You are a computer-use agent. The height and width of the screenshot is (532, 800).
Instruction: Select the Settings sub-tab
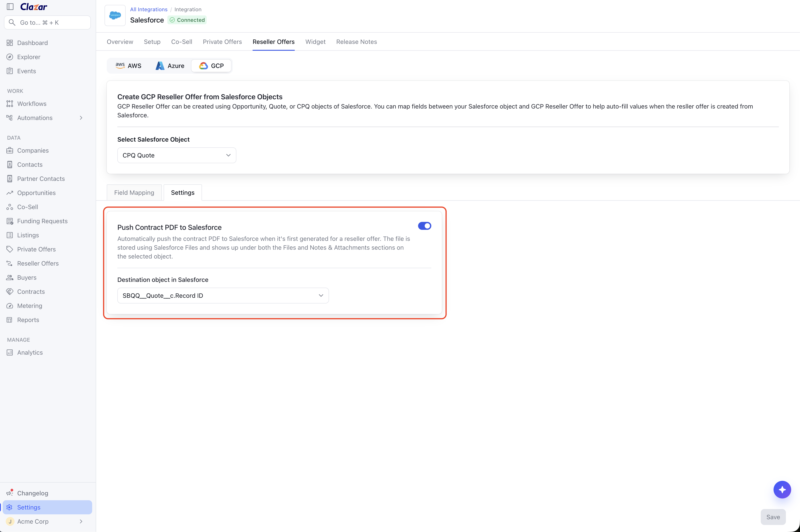pos(183,193)
